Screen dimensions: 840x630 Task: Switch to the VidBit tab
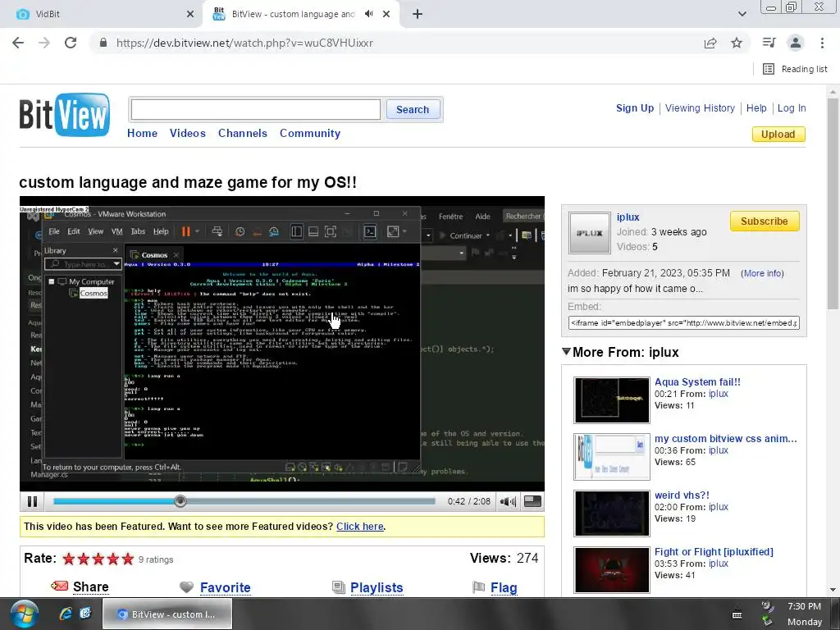tap(102, 14)
